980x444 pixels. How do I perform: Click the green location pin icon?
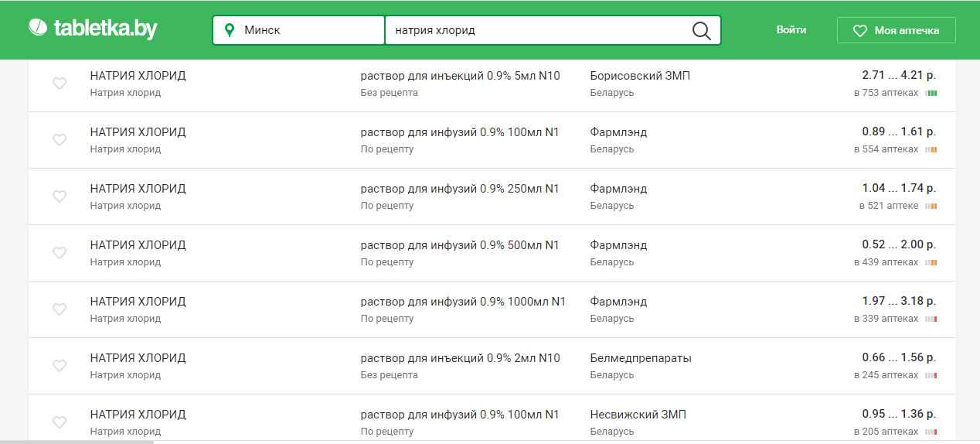click(x=229, y=30)
